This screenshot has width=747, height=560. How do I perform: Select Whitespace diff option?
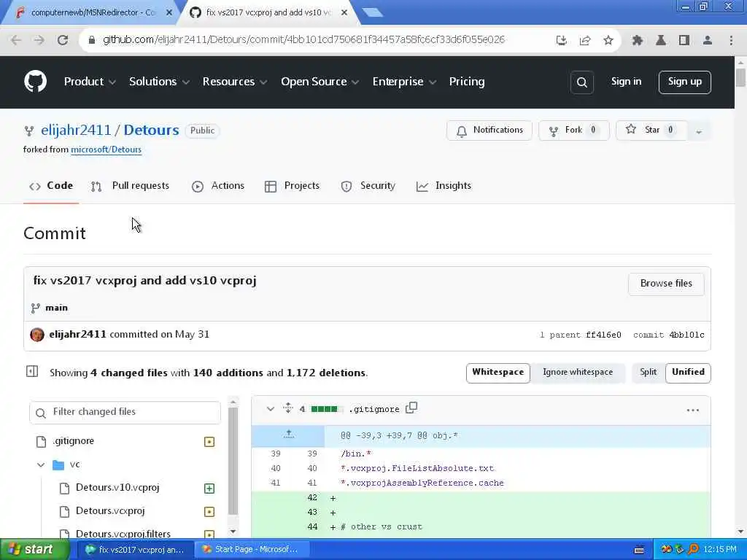498,372
